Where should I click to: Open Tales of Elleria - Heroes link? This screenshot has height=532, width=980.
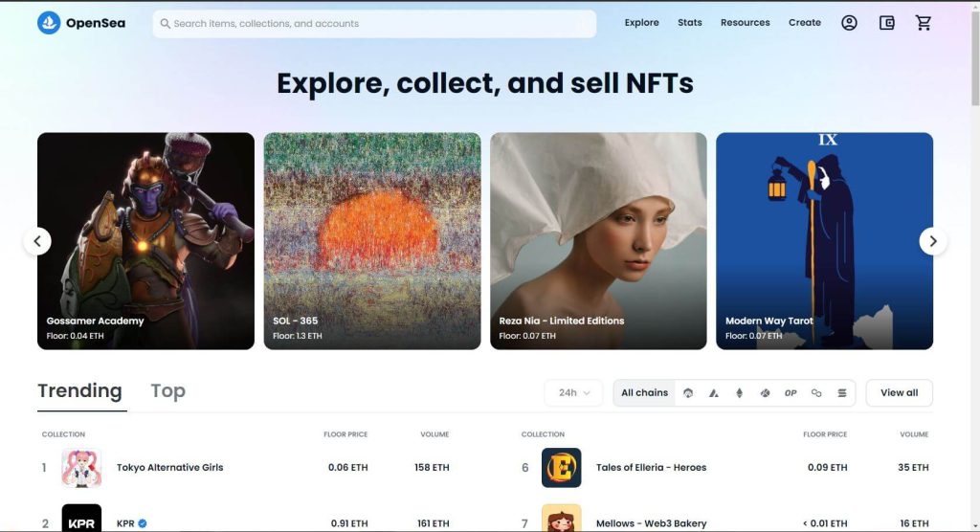pos(651,468)
